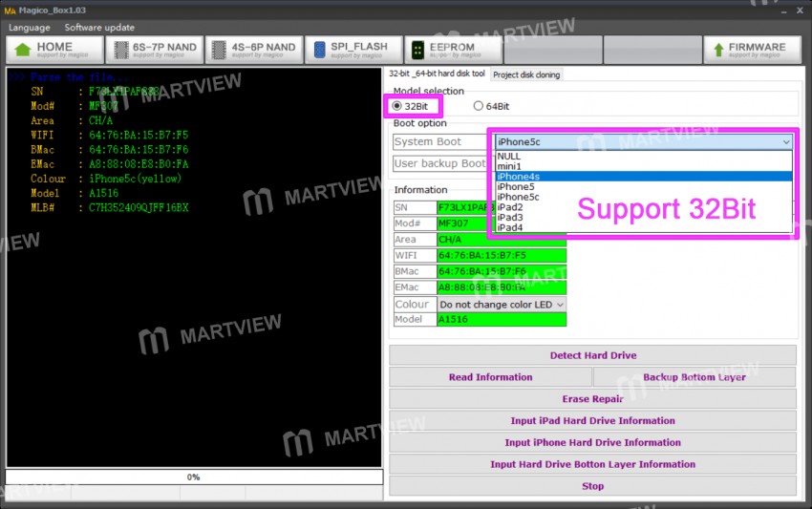Open FIRMWARE via green arrow icon
The height and width of the screenshot is (509, 812).
tap(718, 50)
